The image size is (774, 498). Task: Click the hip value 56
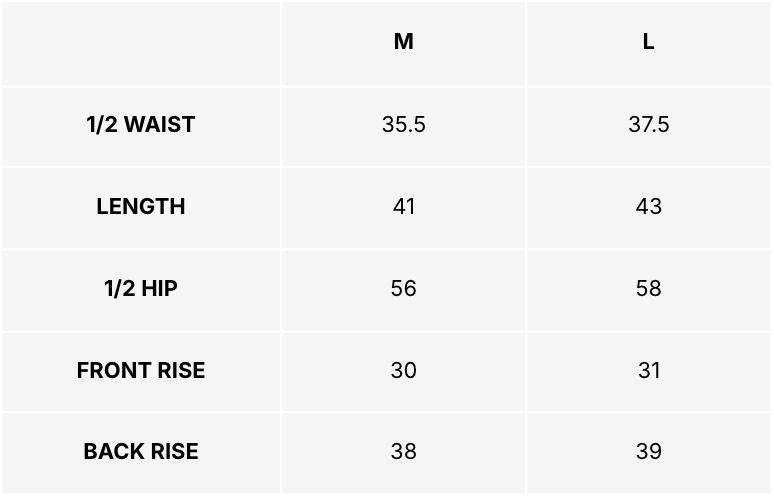403,289
